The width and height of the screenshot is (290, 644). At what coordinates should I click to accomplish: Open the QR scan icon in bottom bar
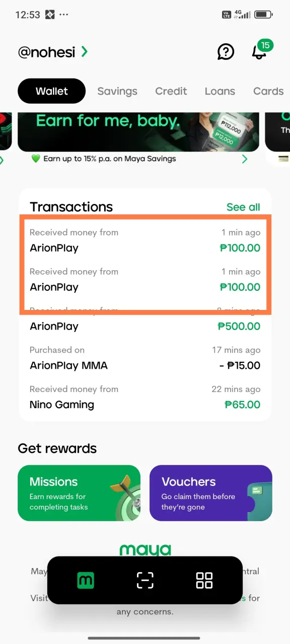pyautogui.click(x=145, y=580)
